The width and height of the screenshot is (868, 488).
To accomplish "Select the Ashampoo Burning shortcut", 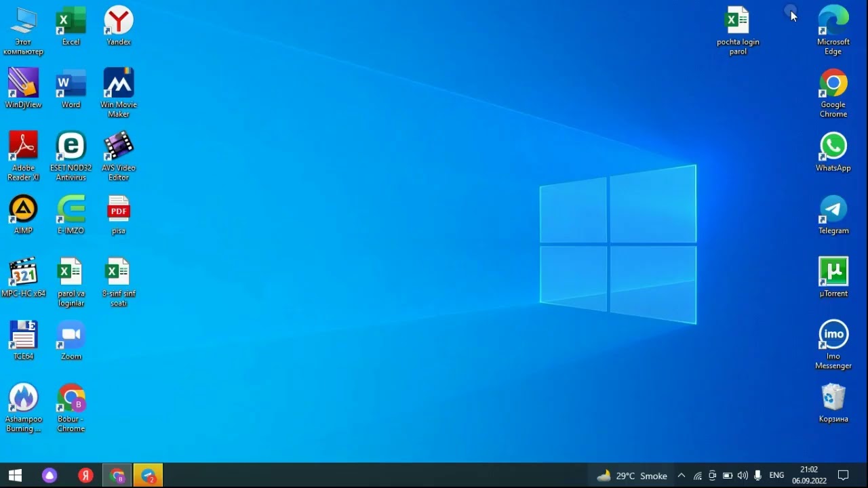I will 23,407.
